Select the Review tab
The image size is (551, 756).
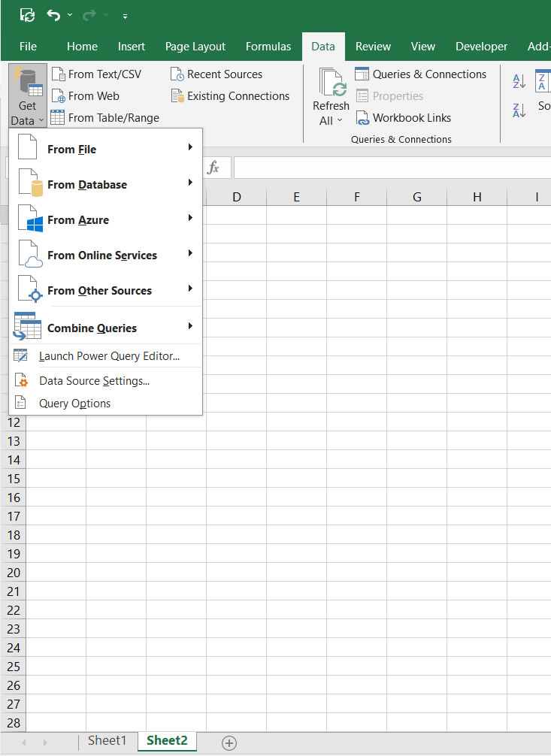coord(373,47)
